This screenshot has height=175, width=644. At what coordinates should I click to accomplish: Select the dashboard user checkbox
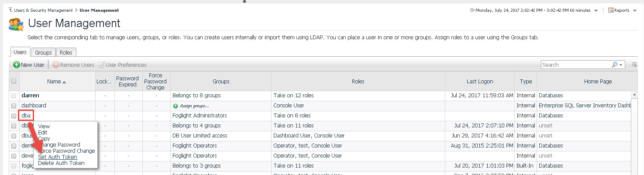pyautogui.click(x=14, y=106)
